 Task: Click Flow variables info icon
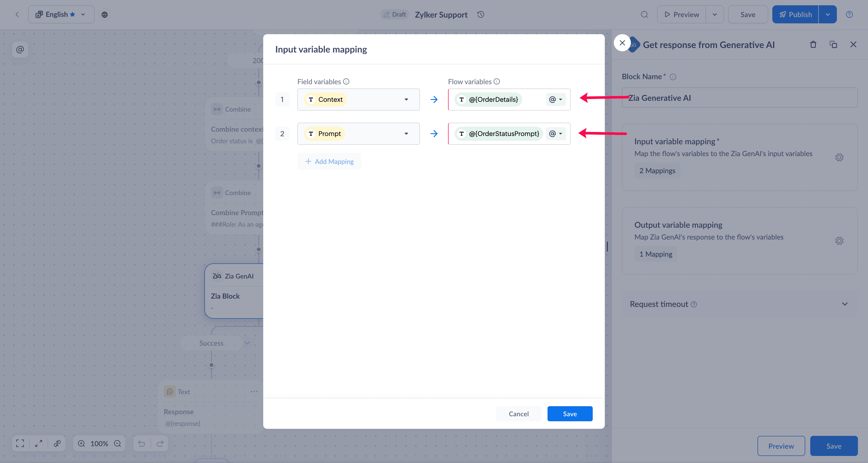(497, 82)
